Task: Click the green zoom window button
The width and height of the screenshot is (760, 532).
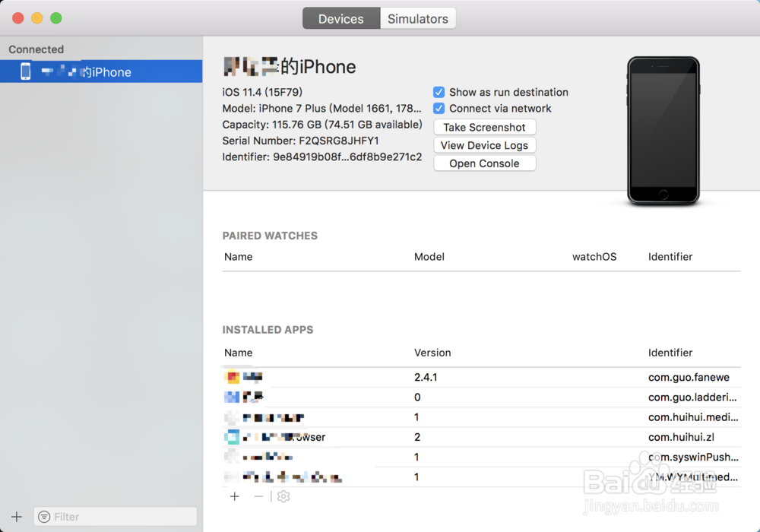Action: coord(56,18)
